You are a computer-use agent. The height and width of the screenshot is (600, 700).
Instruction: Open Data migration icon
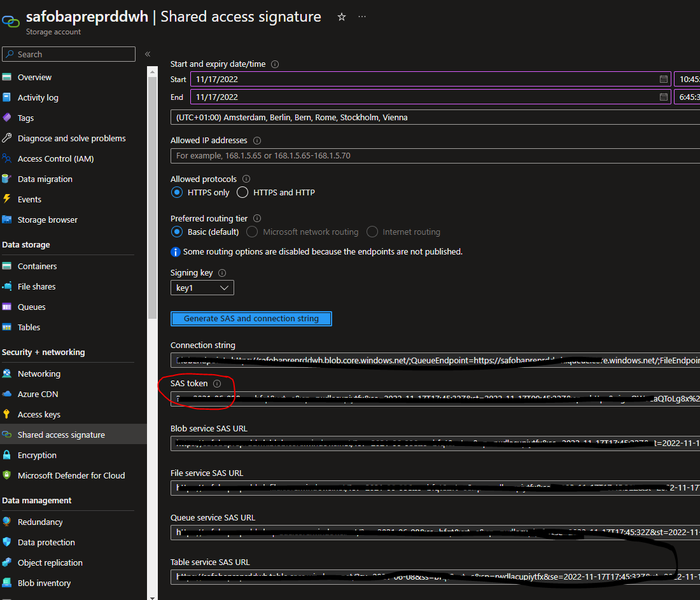(x=7, y=179)
